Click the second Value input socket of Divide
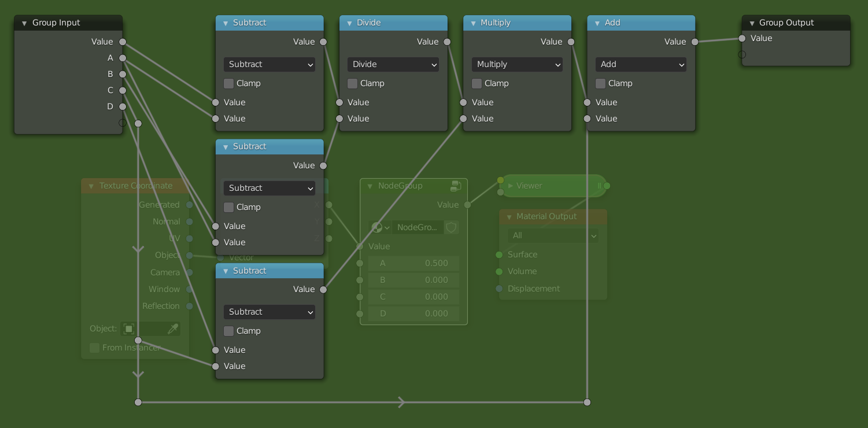The width and height of the screenshot is (868, 428). (x=339, y=119)
